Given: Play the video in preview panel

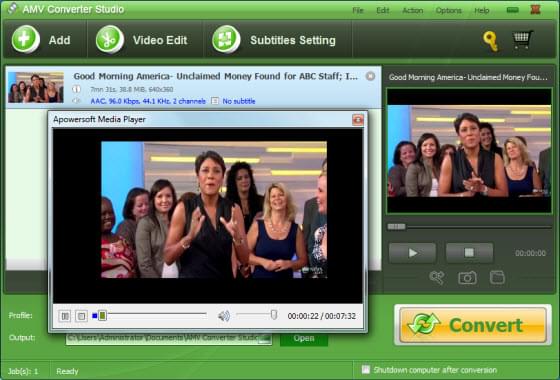Looking at the screenshot, I should point(412,253).
